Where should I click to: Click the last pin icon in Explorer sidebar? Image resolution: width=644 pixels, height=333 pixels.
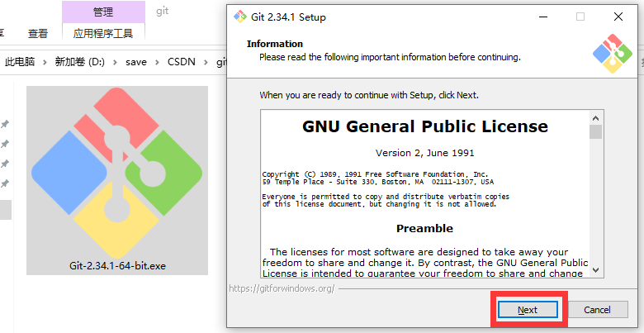5,183
